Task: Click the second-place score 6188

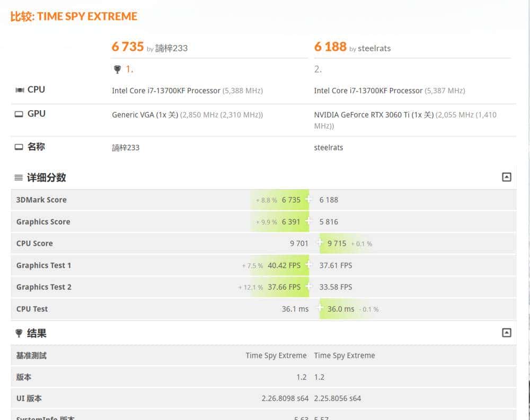Action: coord(330,47)
